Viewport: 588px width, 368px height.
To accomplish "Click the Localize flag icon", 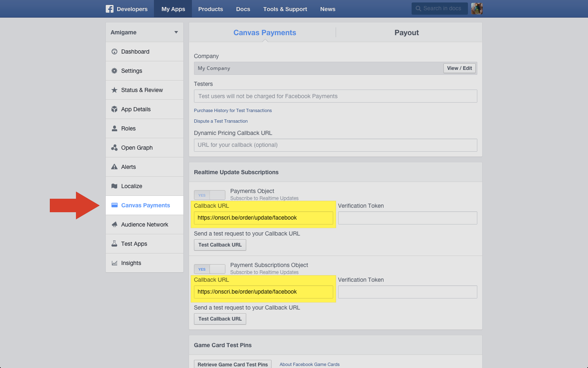I will pyautogui.click(x=114, y=186).
